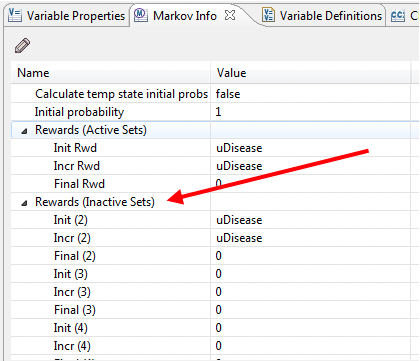Select the Incr (2) uDisease value
The height and width of the screenshot is (361, 420).
(x=239, y=238)
